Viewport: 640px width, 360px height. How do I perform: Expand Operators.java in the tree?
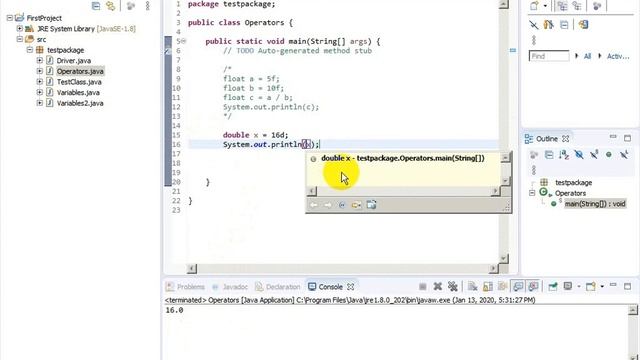[40, 71]
